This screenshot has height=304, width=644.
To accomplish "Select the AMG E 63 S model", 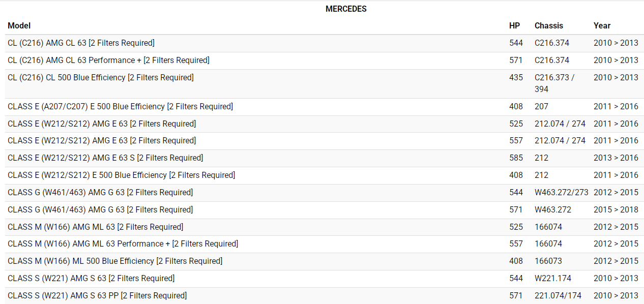I will (x=105, y=158).
